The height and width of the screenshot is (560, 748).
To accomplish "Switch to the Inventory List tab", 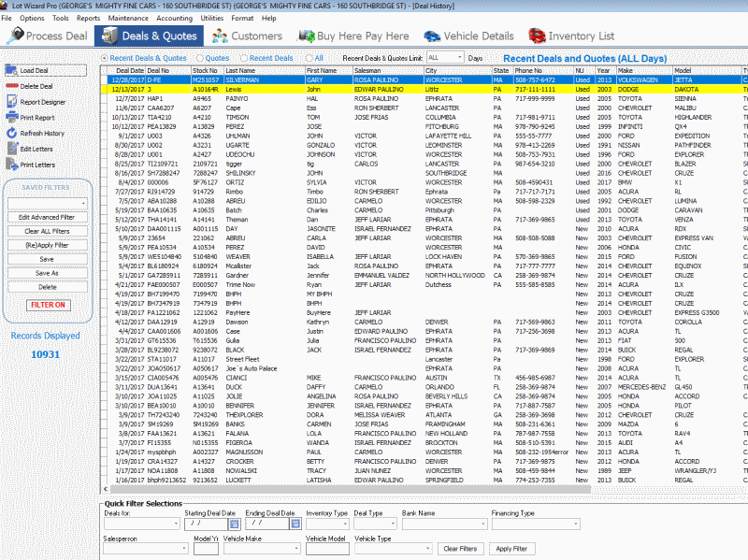I will 571,36.
